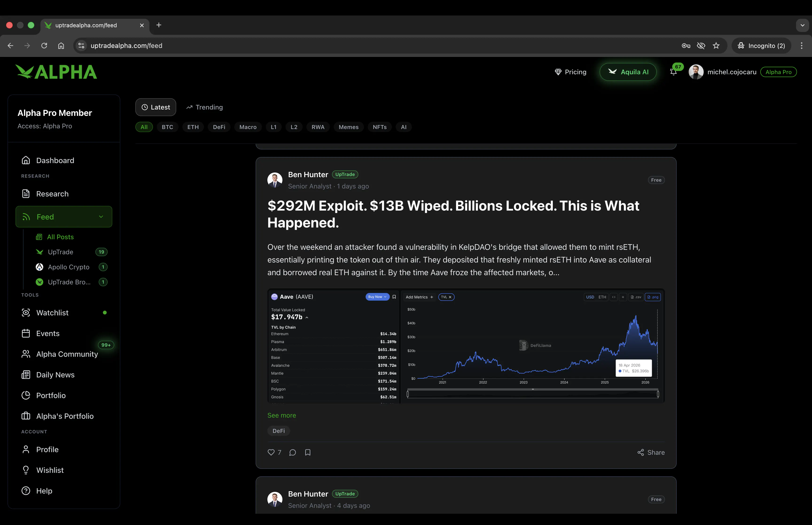
Task: Open Incognito (2) profile menu
Action: (x=761, y=46)
